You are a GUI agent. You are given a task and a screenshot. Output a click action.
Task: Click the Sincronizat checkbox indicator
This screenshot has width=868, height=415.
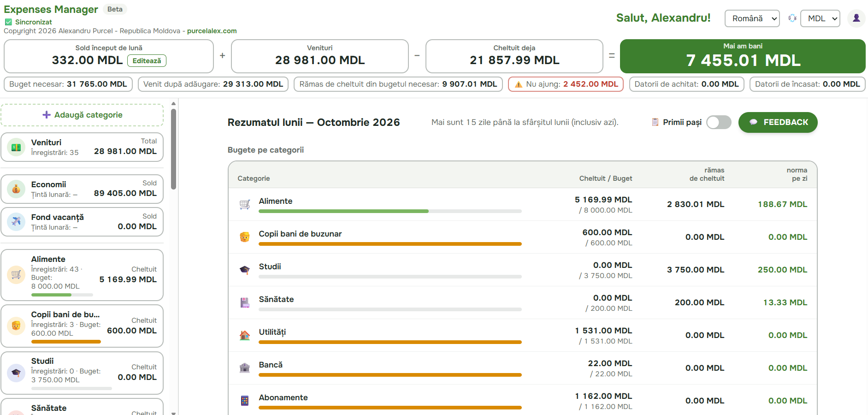[x=8, y=22]
